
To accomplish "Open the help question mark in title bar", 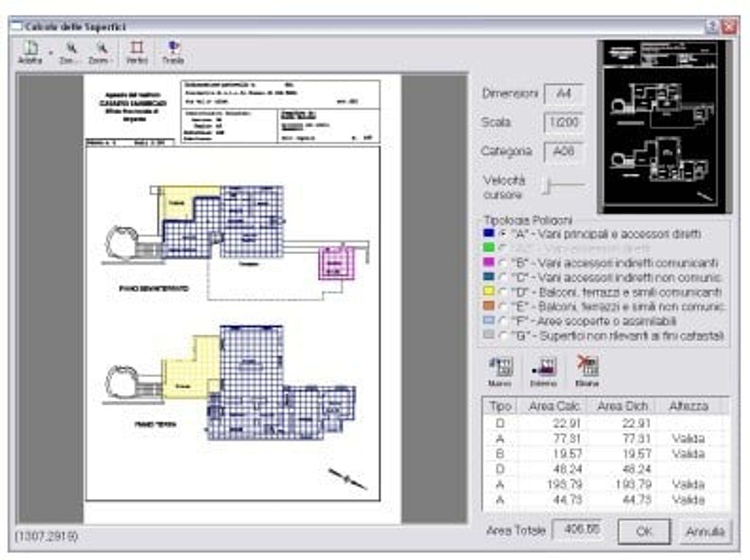I will [712, 26].
